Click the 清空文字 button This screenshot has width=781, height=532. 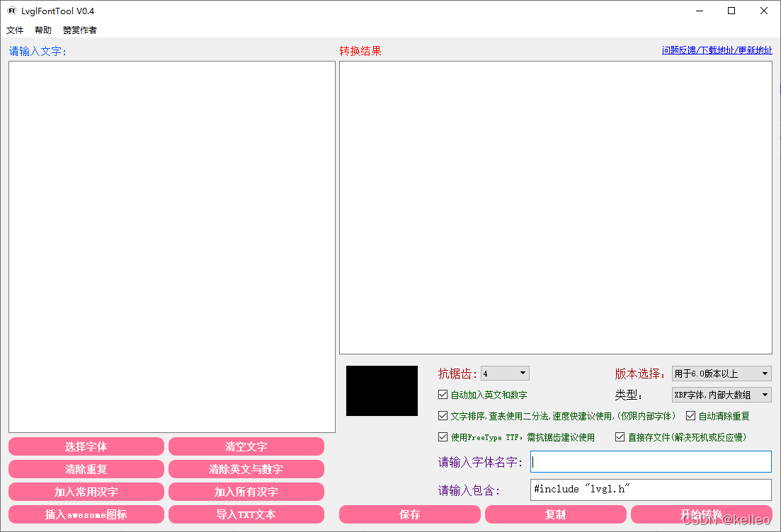coord(246,446)
